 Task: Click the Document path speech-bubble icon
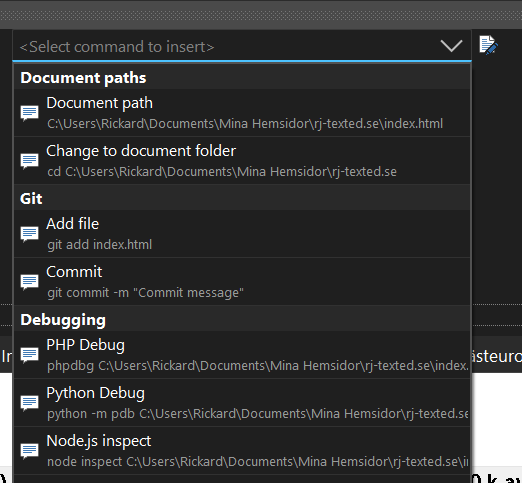click(29, 113)
